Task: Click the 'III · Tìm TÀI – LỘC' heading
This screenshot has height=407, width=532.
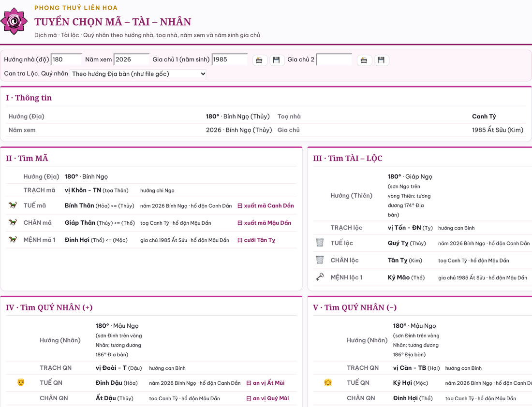Action: [348, 159]
